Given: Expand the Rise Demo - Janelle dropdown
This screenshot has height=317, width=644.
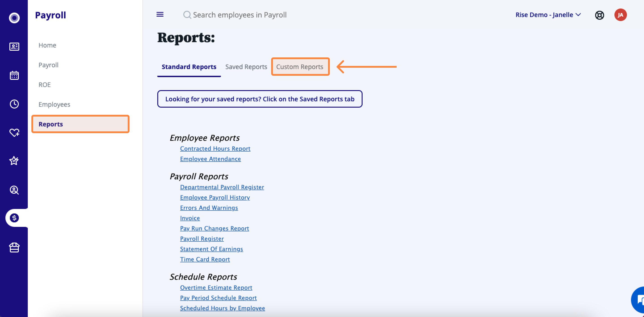Looking at the screenshot, I should coord(548,15).
